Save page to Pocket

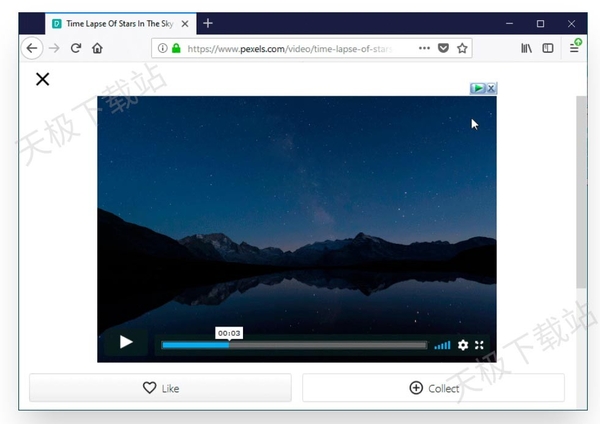443,48
